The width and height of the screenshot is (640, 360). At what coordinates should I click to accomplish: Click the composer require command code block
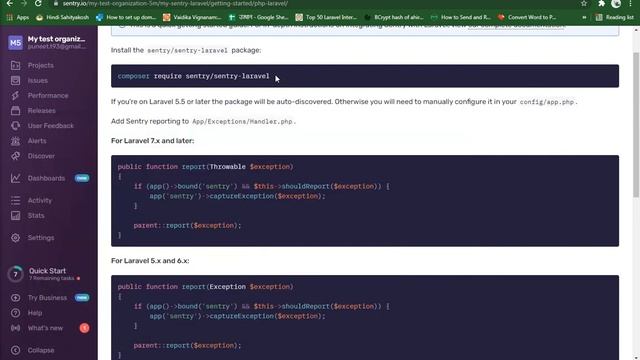click(365, 76)
